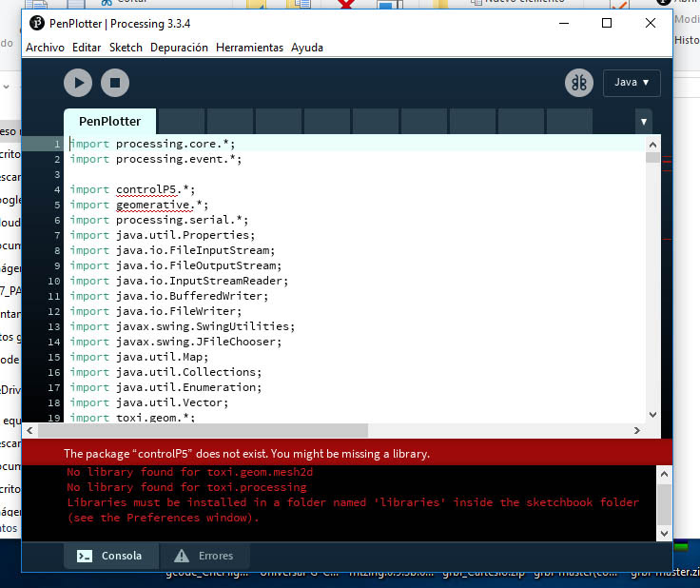
Task: Click 'import java.util.Map;' line
Action: (139, 357)
